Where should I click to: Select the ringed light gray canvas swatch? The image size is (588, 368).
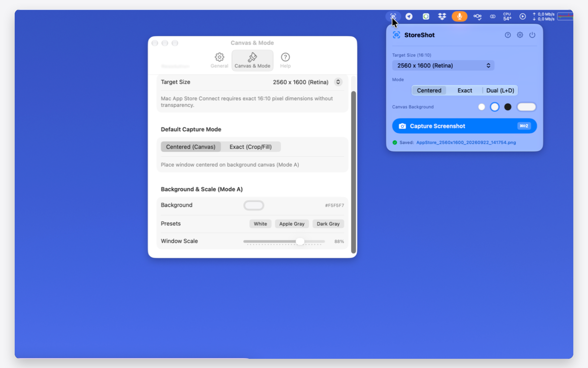point(495,107)
